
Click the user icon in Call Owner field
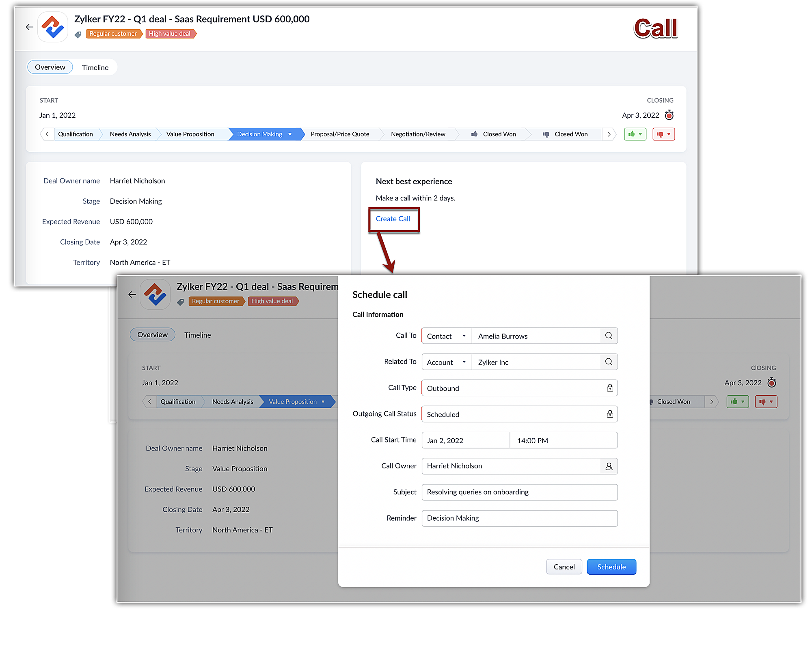click(609, 466)
